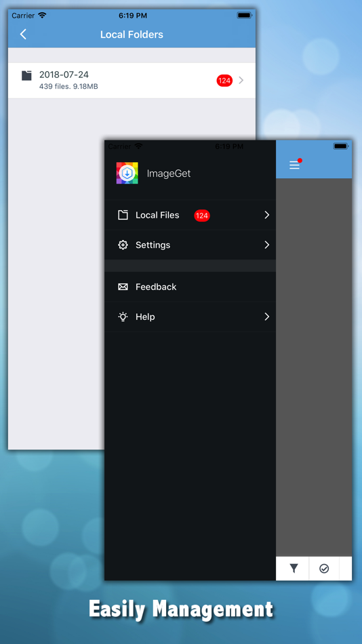Click the hamburger menu icon with red dot

[295, 164]
